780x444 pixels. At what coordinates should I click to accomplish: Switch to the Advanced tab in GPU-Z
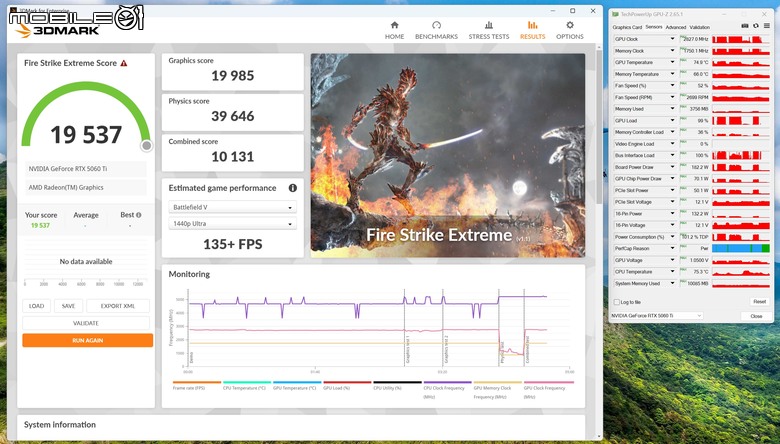(x=676, y=27)
